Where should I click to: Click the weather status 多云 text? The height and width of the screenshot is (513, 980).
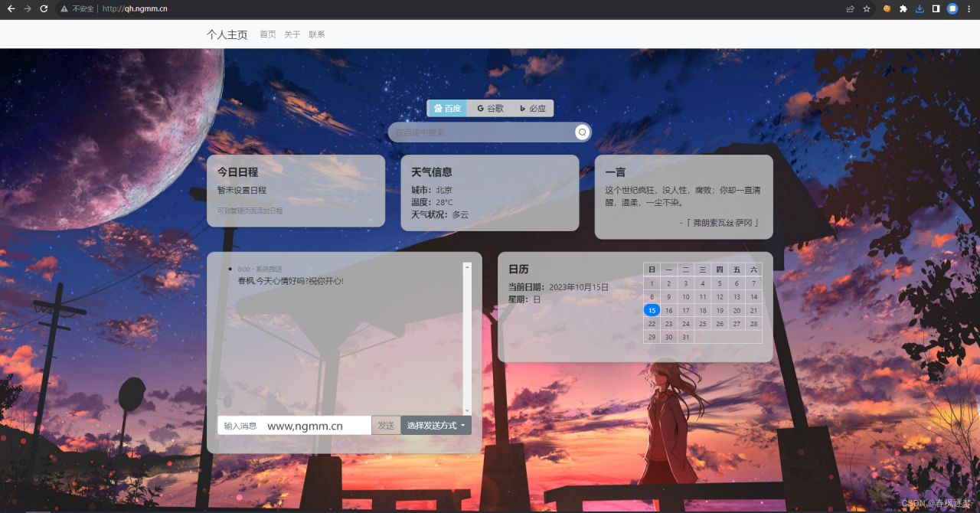[460, 214]
